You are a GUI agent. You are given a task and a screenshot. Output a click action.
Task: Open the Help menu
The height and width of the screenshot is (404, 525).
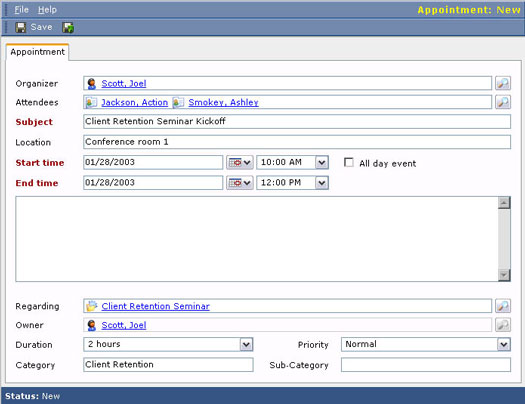coord(47,10)
